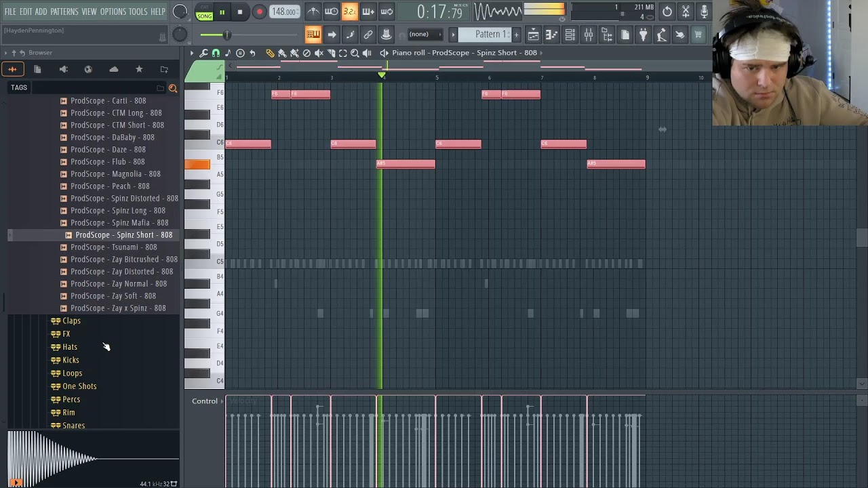Toggle PAT/SONG playback mode

coord(204,12)
